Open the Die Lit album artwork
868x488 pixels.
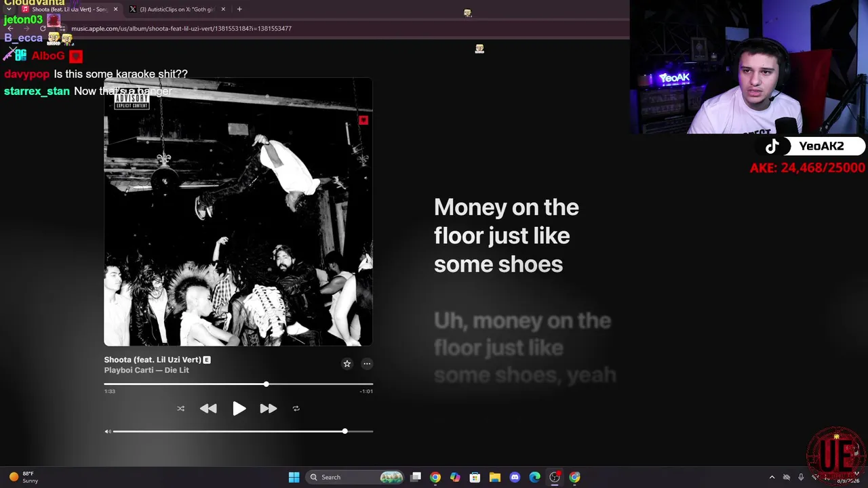pos(238,212)
